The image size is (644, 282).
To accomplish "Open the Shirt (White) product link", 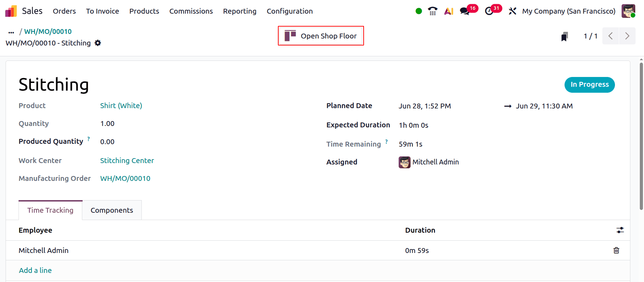I will click(121, 106).
